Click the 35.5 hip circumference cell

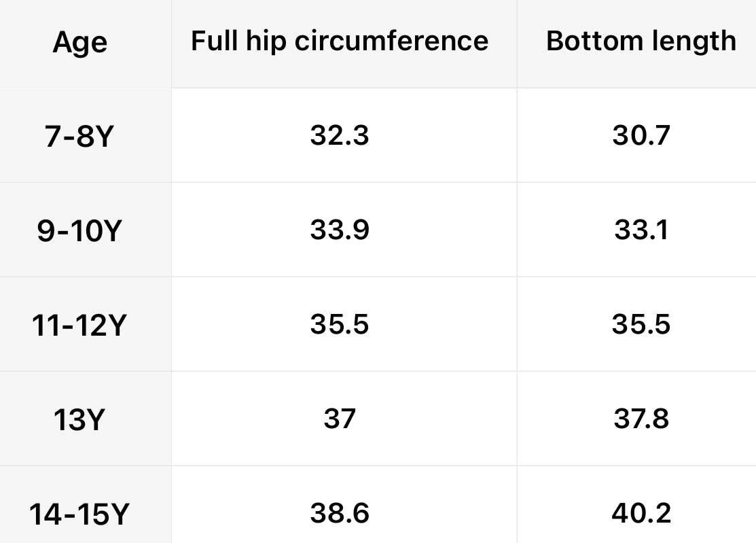pos(340,325)
